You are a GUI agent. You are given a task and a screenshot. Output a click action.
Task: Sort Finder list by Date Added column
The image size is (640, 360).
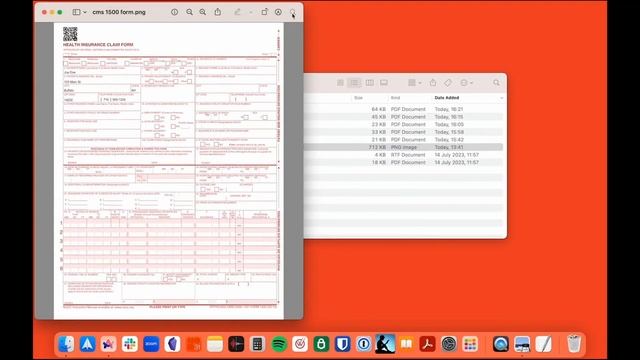(x=447, y=98)
